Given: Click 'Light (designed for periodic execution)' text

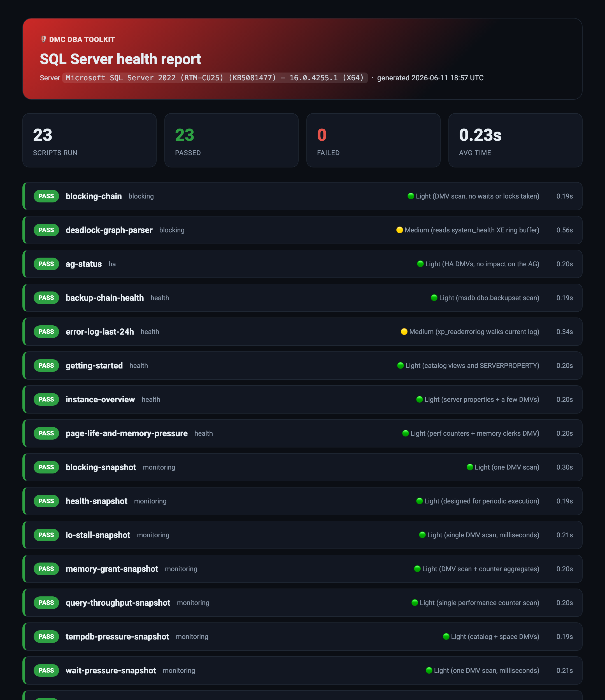Looking at the screenshot, I should pyautogui.click(x=482, y=501).
